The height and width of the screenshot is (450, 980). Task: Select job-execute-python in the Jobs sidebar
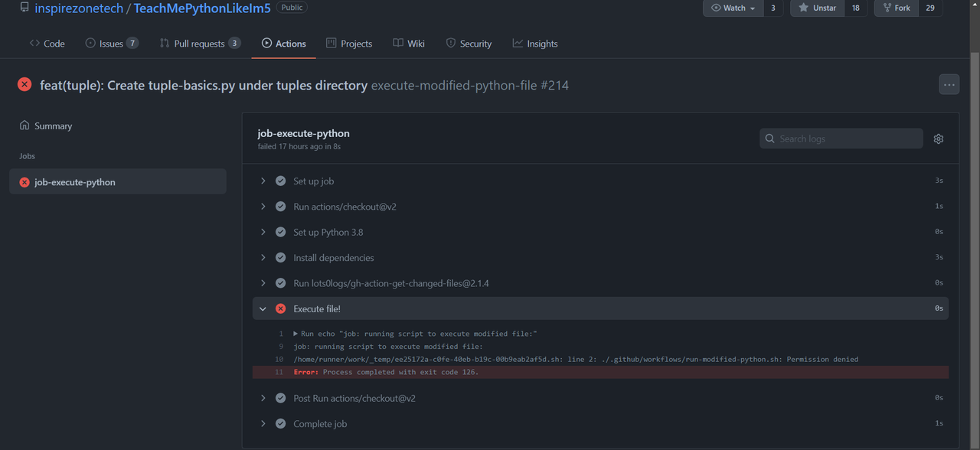(118, 182)
